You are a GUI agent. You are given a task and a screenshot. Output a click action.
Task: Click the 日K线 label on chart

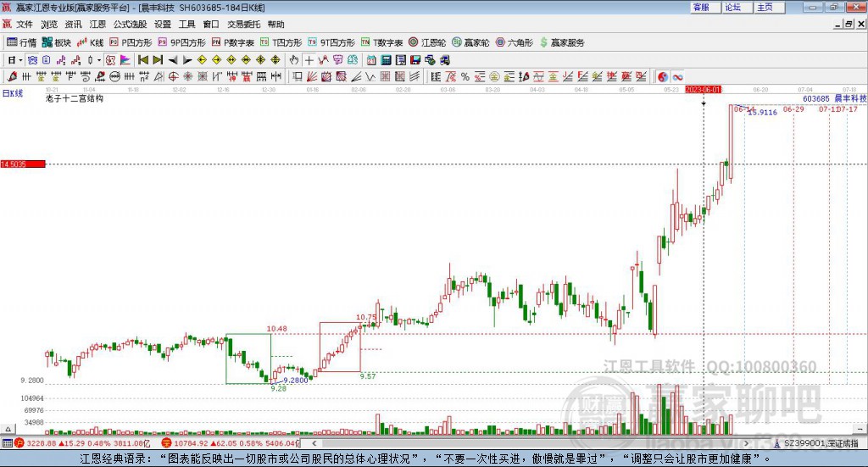[x=13, y=93]
